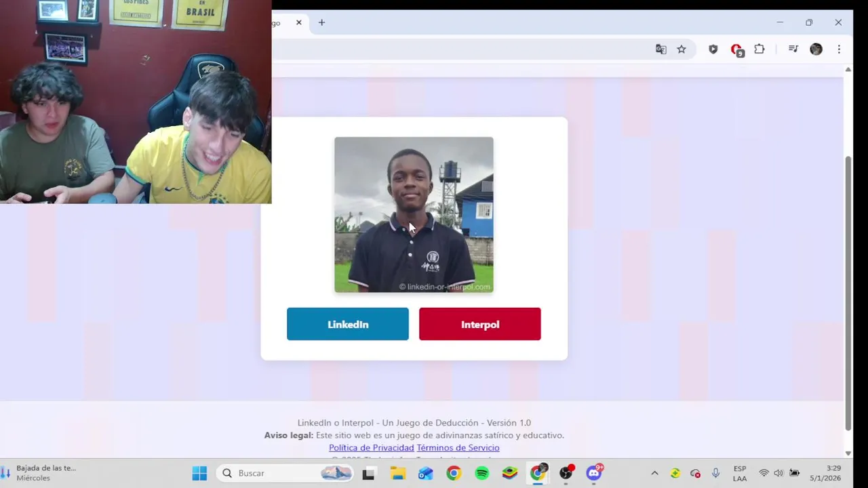Open a new browser tab
This screenshot has width=868, height=488.
click(321, 22)
